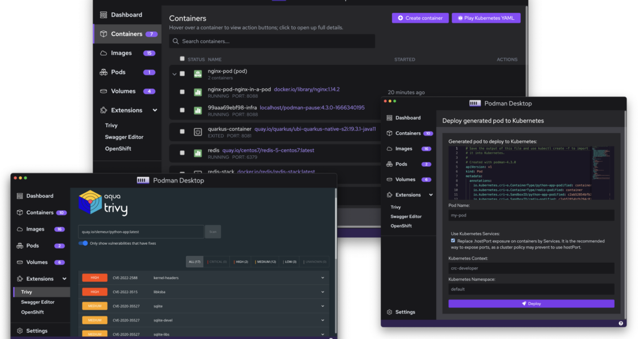
Task: Open Pods in the sidebar showing badge 1
Action: pos(118,72)
